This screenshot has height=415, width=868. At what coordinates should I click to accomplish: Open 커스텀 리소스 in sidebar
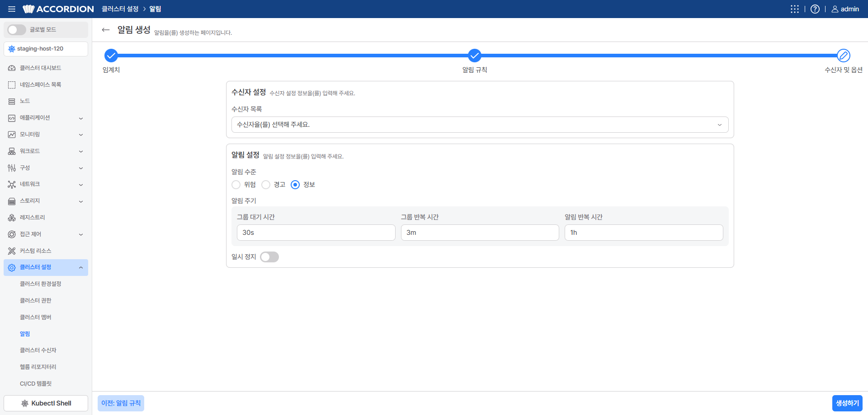(x=46, y=251)
